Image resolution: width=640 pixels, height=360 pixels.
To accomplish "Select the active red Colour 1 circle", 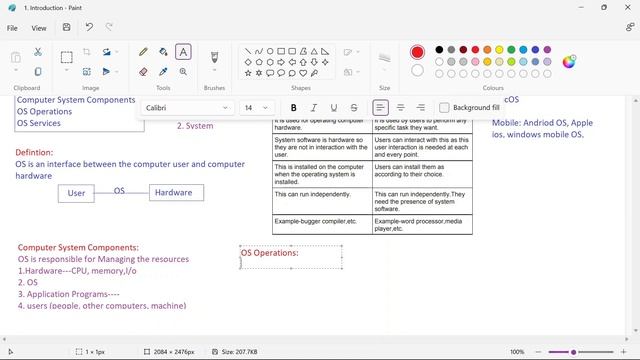I will 417,52.
